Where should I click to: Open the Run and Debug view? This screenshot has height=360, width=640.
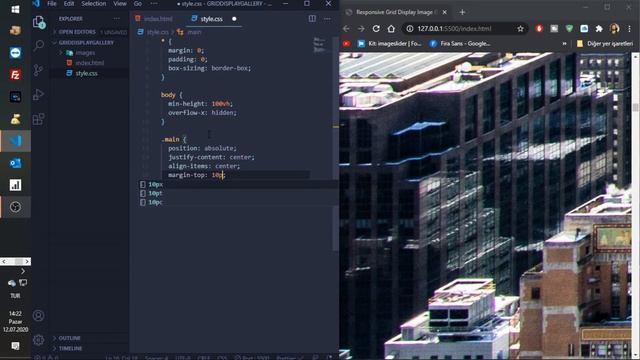[x=38, y=94]
